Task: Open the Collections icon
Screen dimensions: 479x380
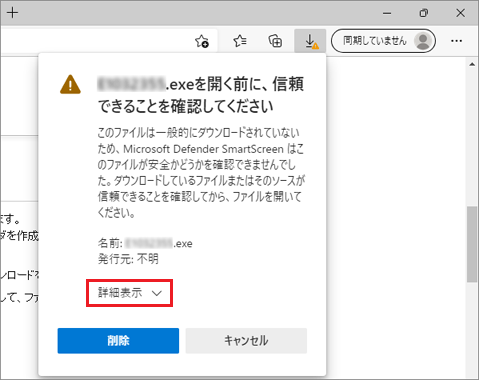Action: pos(275,41)
